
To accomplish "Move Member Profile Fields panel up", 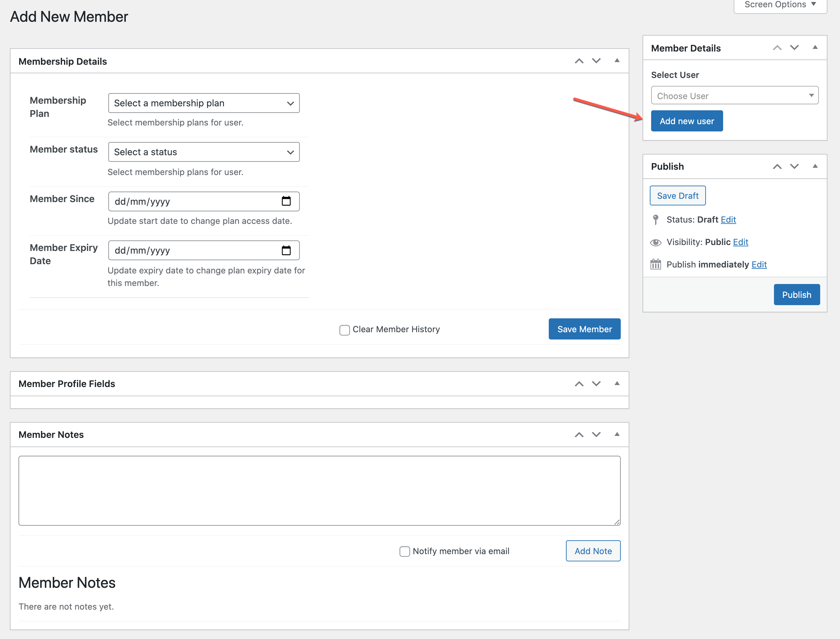I will (579, 384).
